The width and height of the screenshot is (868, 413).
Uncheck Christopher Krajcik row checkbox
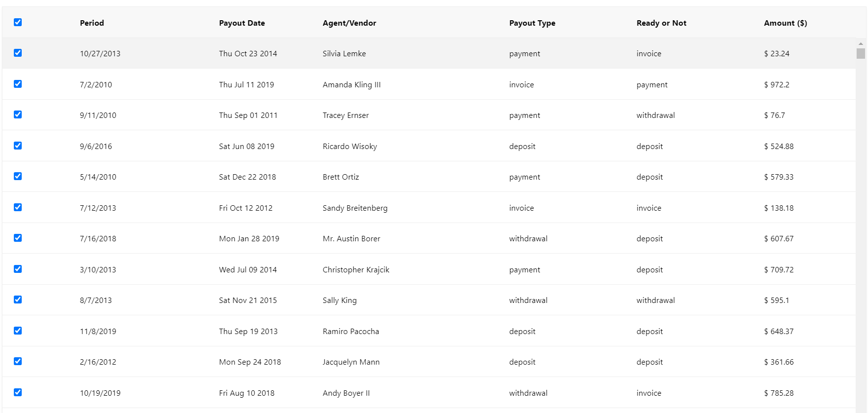pyautogui.click(x=18, y=269)
